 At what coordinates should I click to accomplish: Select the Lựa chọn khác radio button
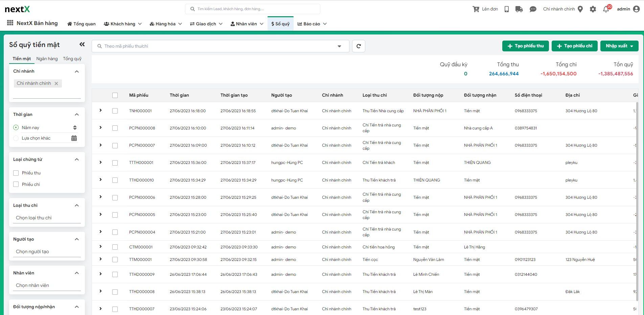[x=16, y=138]
